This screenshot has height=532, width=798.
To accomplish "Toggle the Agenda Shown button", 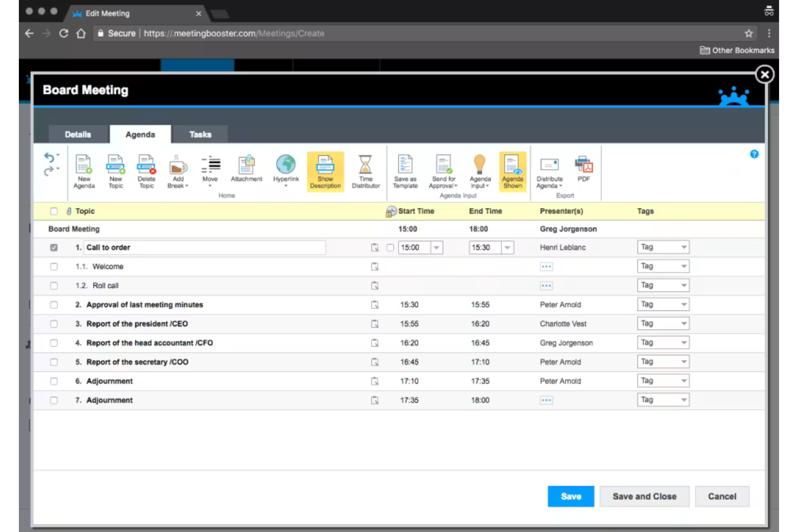I will pos(512,171).
